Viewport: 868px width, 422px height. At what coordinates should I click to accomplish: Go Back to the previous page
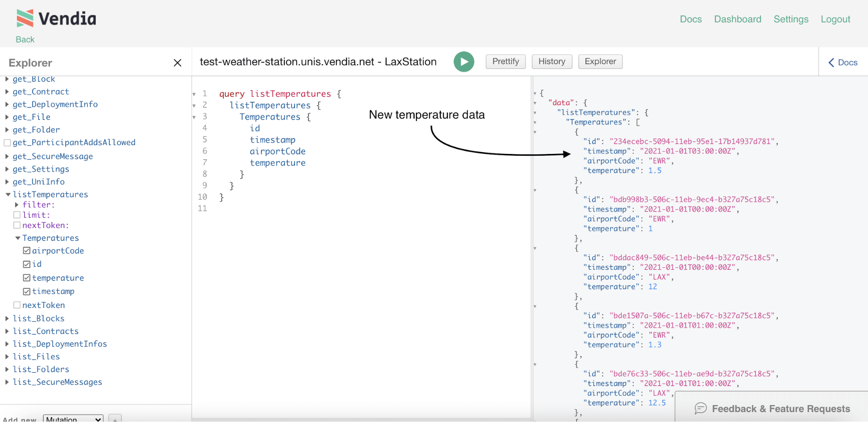click(25, 39)
